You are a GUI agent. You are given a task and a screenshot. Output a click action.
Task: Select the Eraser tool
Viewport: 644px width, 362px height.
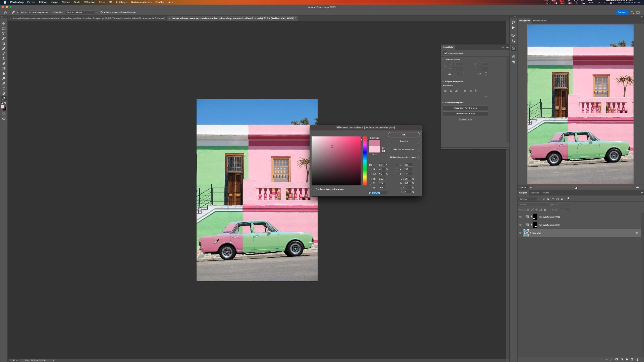pos(4,64)
